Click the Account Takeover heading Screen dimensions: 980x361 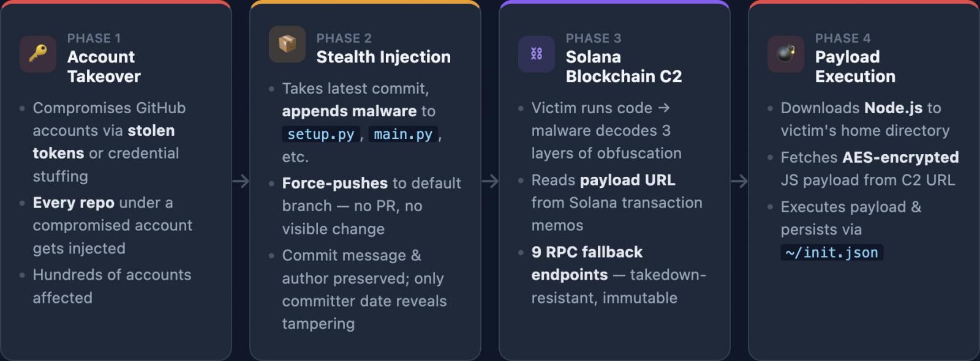coord(104,67)
